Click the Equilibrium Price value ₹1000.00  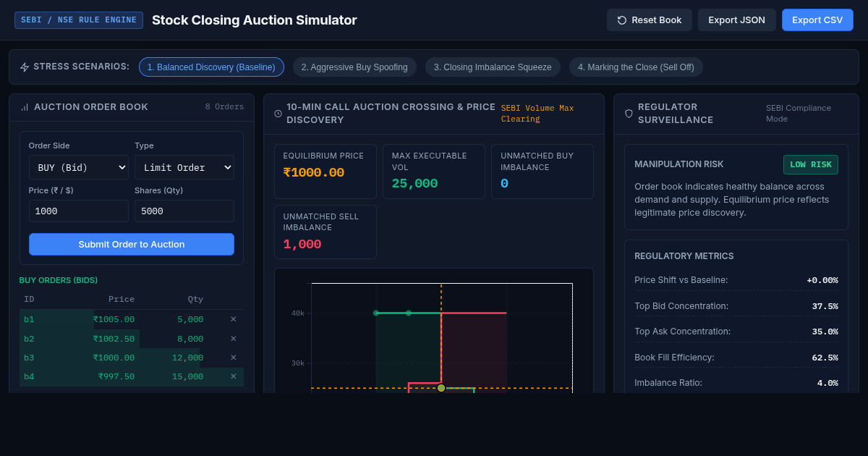[x=313, y=172]
